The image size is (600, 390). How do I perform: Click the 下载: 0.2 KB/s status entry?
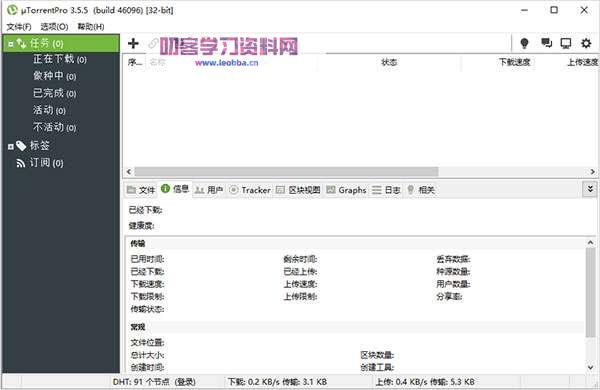coord(277,382)
